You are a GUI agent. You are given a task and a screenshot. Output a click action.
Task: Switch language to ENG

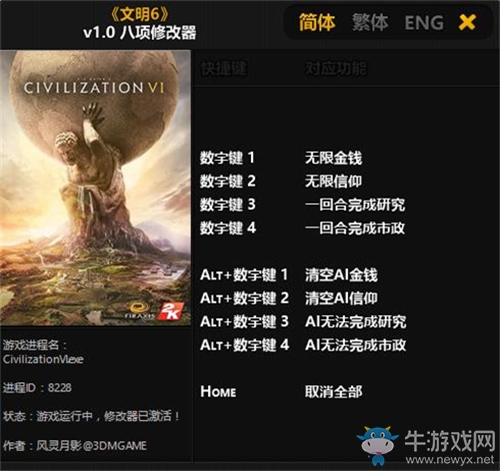tap(424, 23)
